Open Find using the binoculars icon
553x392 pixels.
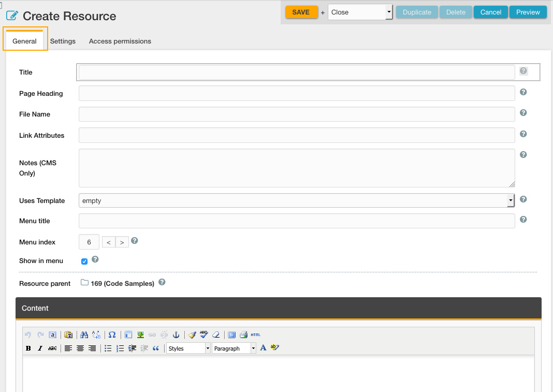(x=84, y=335)
